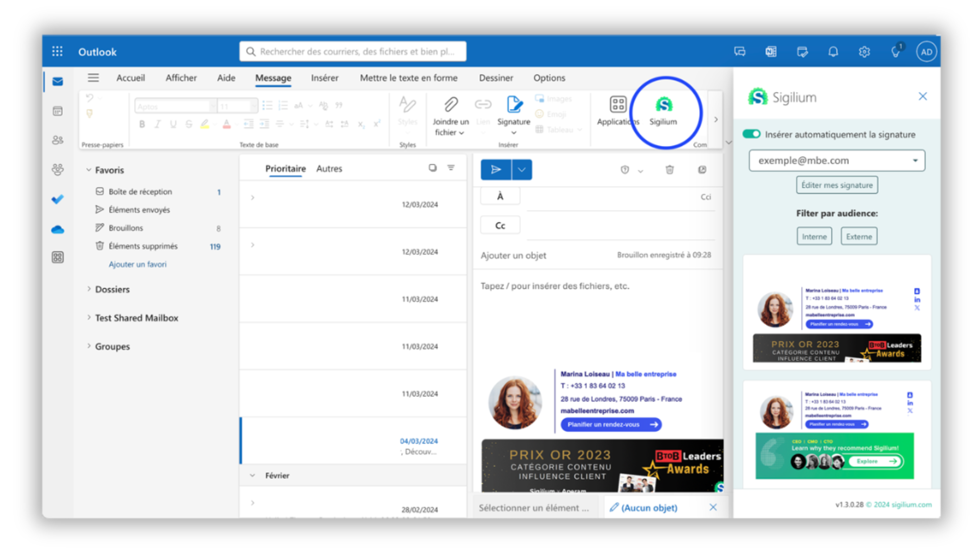This screenshot has width=980, height=551.
Task: Select the Externe audience filter
Action: pos(859,237)
